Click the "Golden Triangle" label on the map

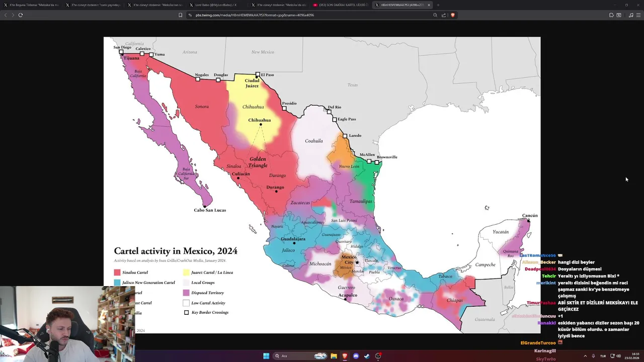[x=258, y=162]
